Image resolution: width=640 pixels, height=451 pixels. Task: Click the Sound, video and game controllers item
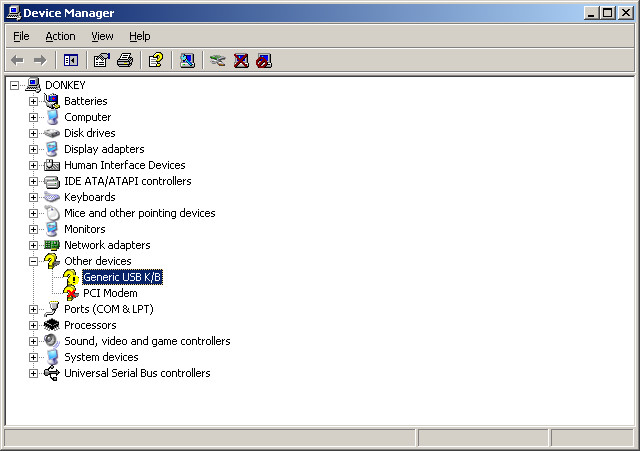147,341
